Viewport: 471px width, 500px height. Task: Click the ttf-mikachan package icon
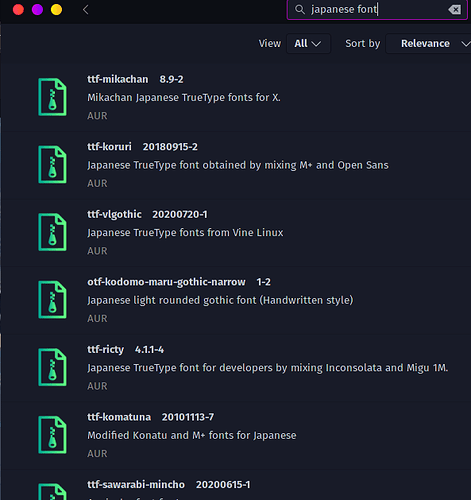(52, 97)
